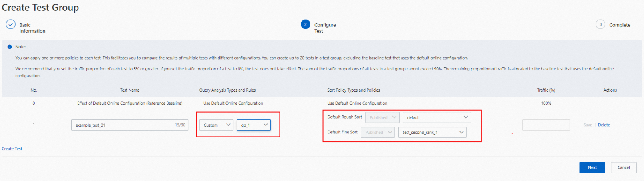Viewport: 644px width, 181px height.
Task: Click the 'No.' column header
Action: [x=34, y=90]
